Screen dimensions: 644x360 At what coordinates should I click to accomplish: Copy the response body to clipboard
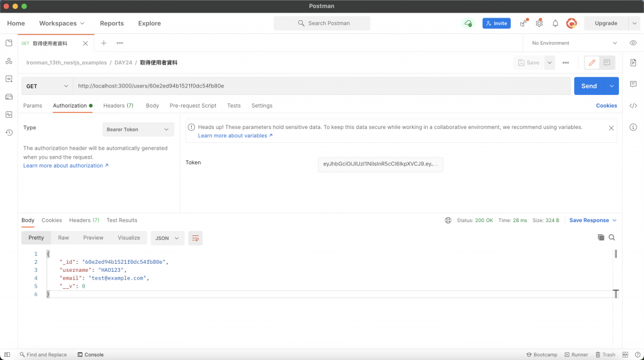coord(601,237)
